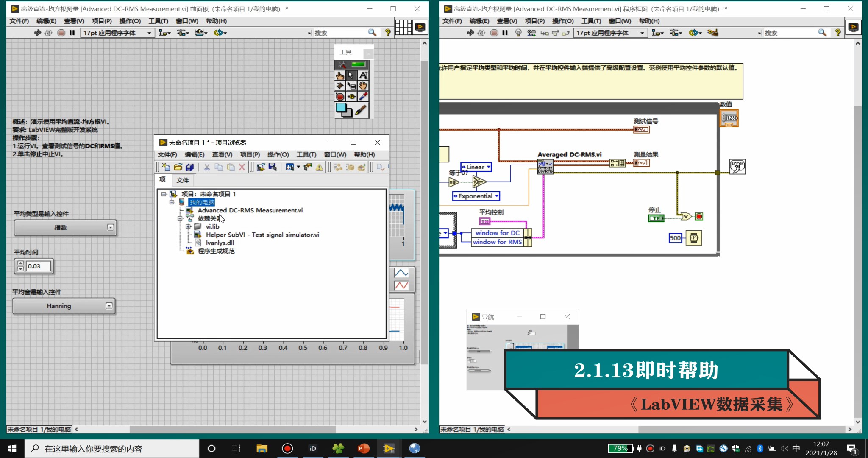Toggle the 停止 boolean TF control

(x=656, y=218)
